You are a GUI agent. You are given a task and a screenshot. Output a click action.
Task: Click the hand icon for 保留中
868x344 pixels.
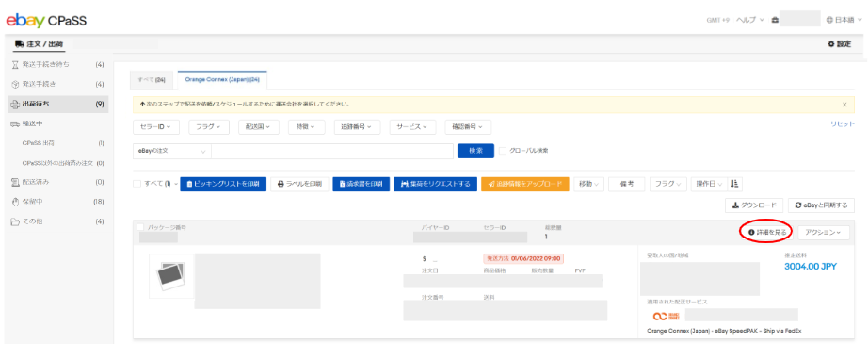pos(15,202)
